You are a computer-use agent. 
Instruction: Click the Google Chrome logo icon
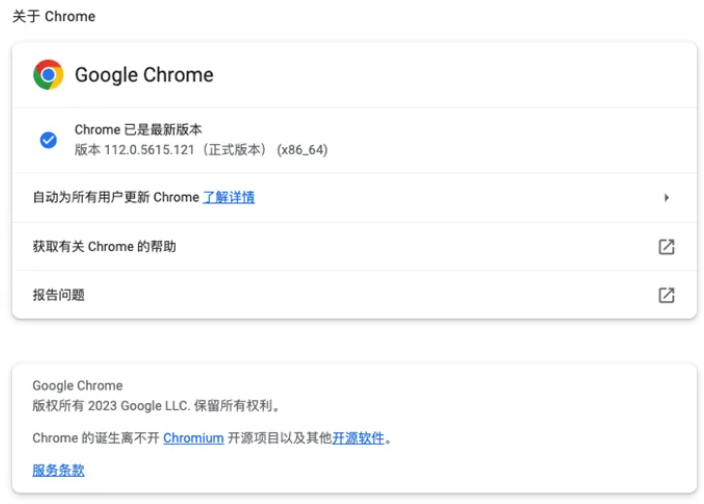(48, 75)
